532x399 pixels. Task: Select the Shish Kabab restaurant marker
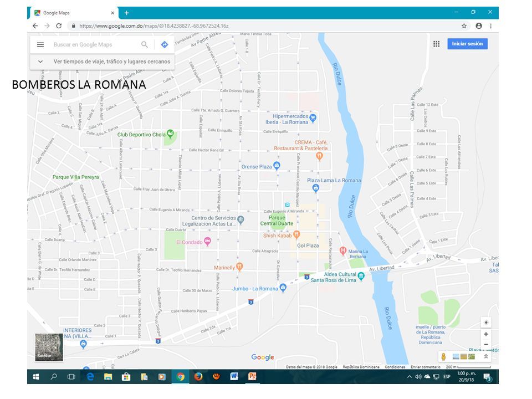[x=296, y=234]
